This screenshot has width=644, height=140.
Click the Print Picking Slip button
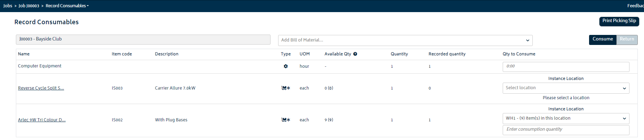pos(619,21)
